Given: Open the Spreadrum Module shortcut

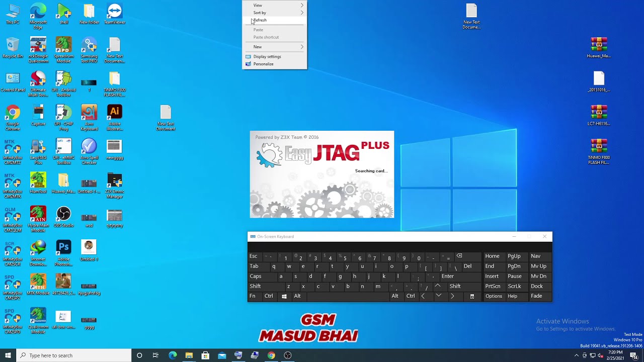Looking at the screenshot, I should tap(63, 50).
